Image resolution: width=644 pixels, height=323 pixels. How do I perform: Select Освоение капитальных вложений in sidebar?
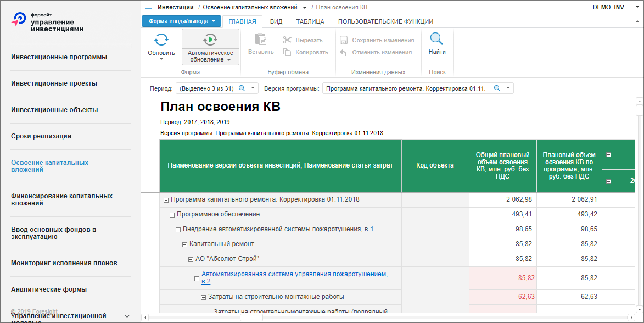[x=50, y=166]
